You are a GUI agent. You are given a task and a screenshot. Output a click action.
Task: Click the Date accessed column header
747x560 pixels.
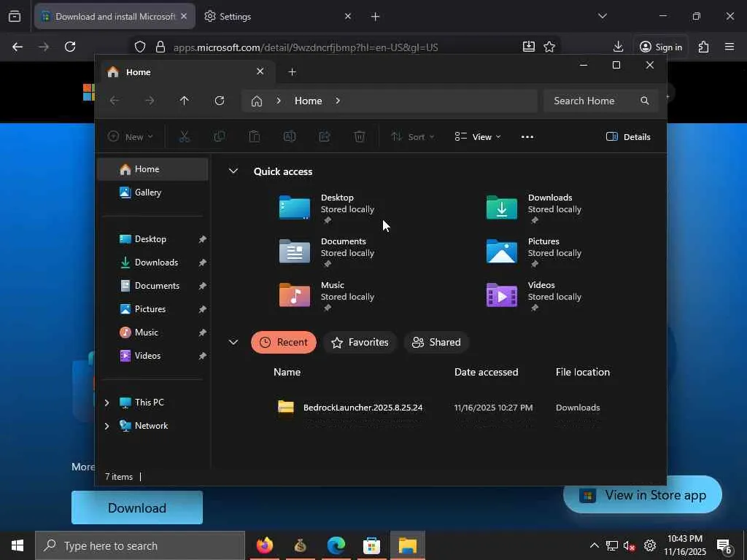(x=487, y=372)
